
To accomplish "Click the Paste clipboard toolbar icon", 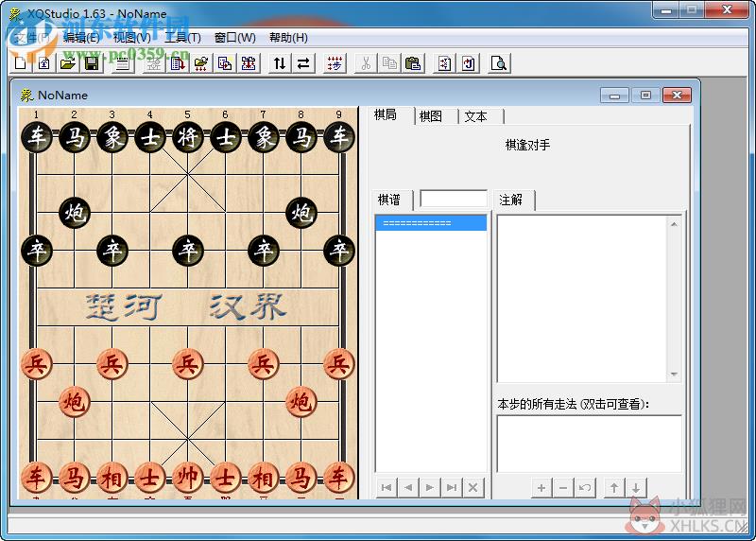I will pos(413,63).
